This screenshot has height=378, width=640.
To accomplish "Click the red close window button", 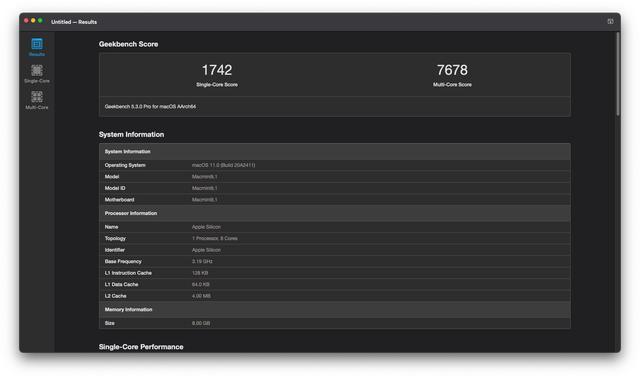I will click(26, 20).
